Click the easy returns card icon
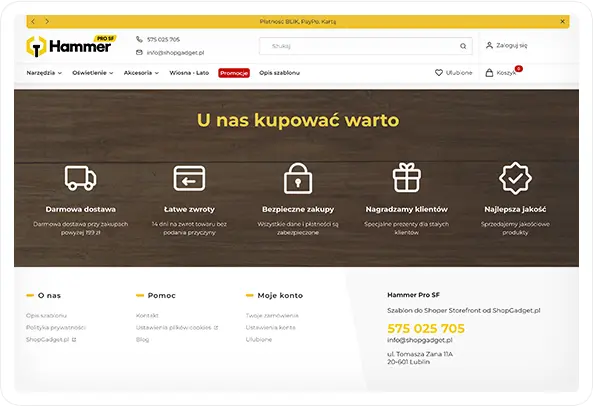 pyautogui.click(x=189, y=178)
